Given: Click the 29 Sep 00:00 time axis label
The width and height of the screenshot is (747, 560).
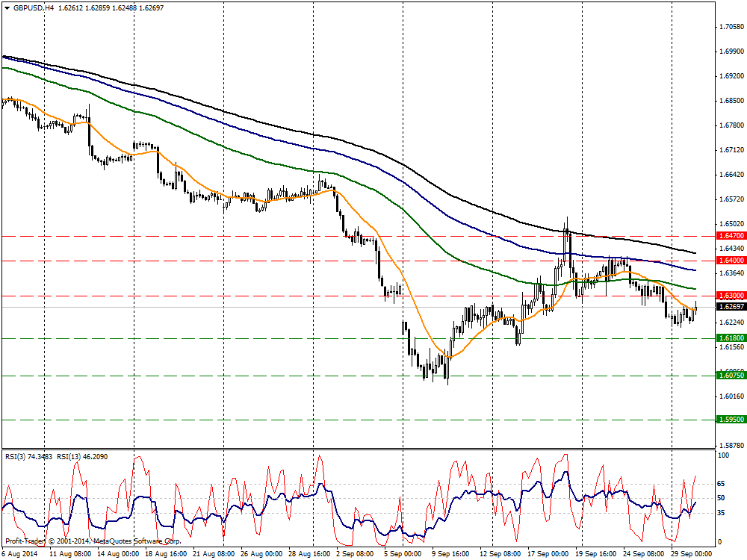Looking at the screenshot, I should click(691, 554).
